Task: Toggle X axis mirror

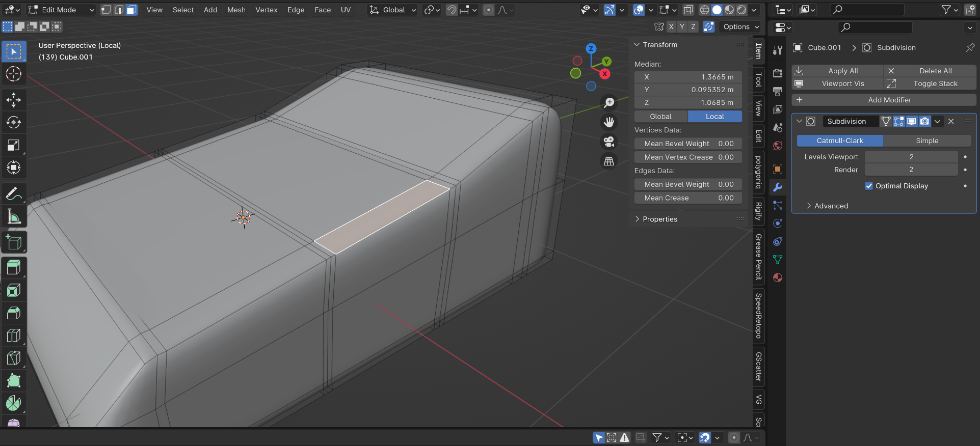Action: tap(671, 27)
